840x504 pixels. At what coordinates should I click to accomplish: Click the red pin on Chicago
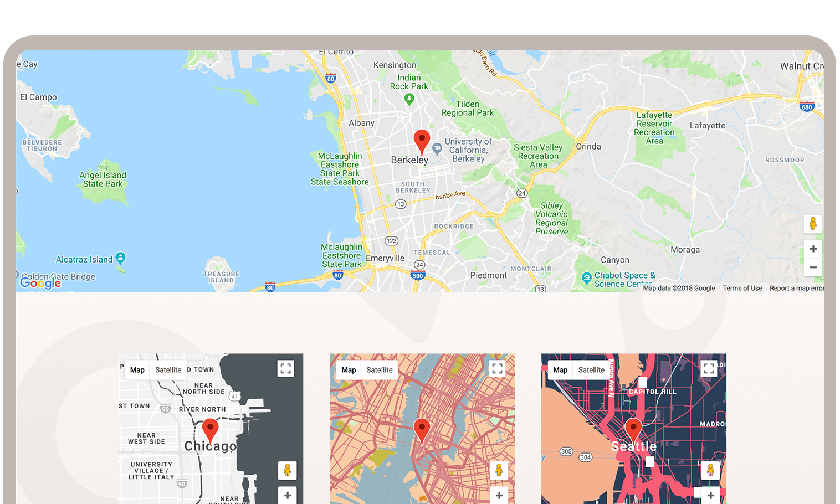pos(210,431)
